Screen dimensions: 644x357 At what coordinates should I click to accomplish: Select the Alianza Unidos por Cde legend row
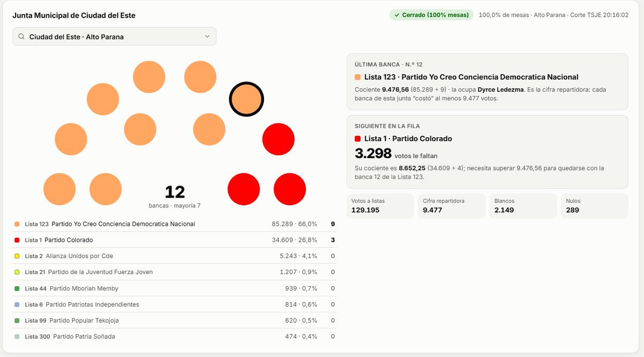click(174, 256)
